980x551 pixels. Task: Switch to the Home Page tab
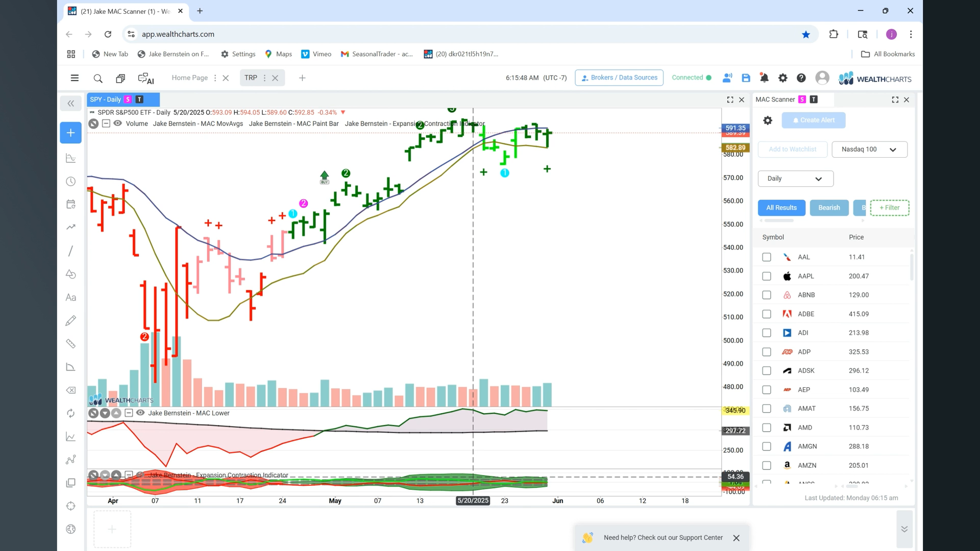coord(189,78)
